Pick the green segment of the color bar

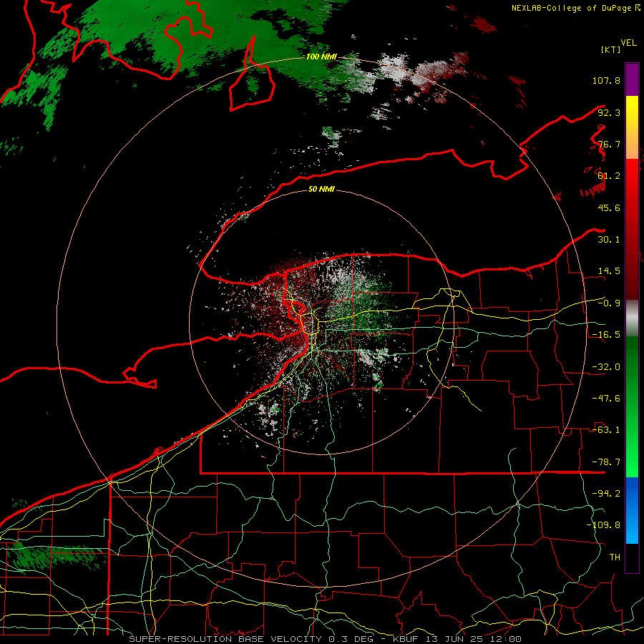(632, 406)
